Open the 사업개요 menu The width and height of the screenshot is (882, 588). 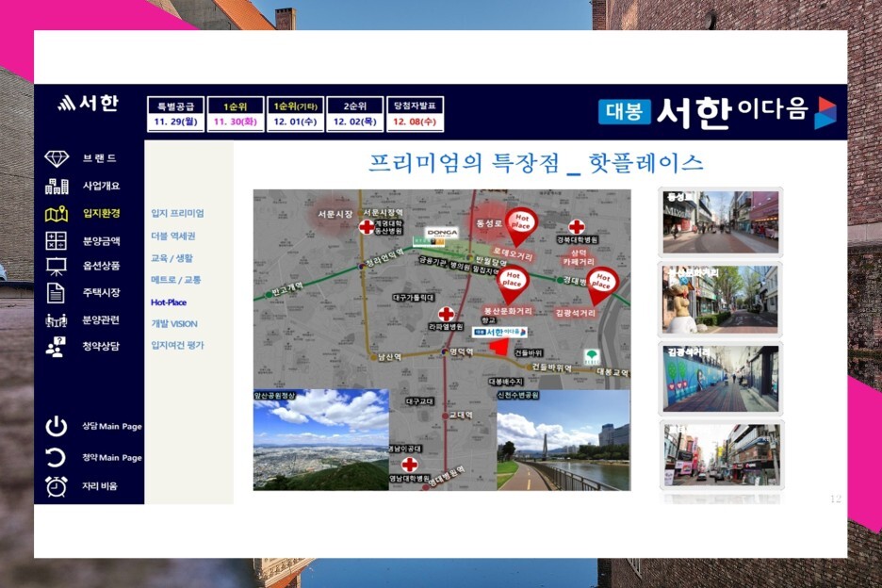click(101, 186)
